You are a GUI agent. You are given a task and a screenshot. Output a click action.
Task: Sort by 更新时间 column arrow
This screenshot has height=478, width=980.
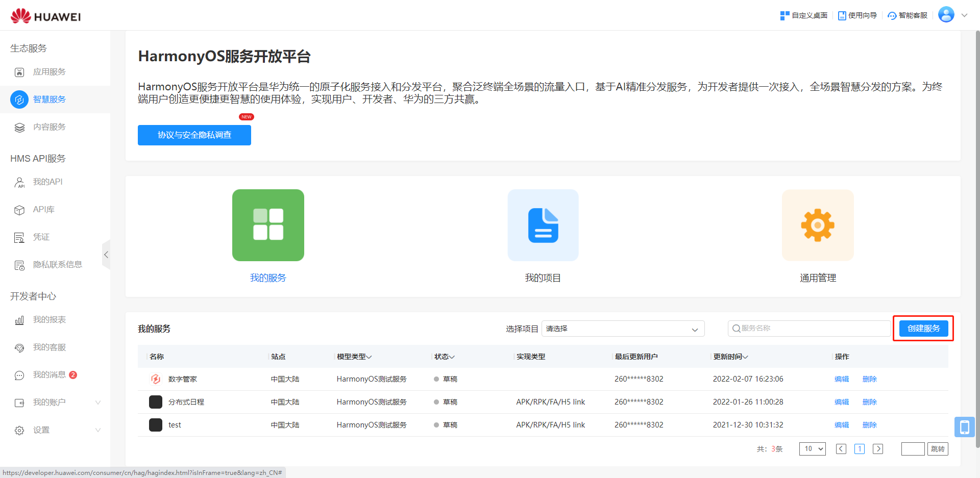[x=745, y=357]
